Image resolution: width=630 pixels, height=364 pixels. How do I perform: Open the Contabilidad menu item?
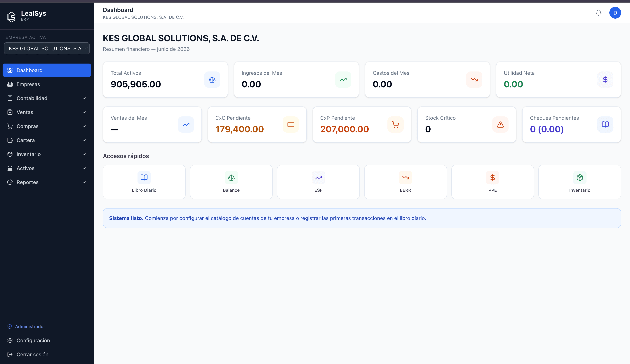click(47, 98)
